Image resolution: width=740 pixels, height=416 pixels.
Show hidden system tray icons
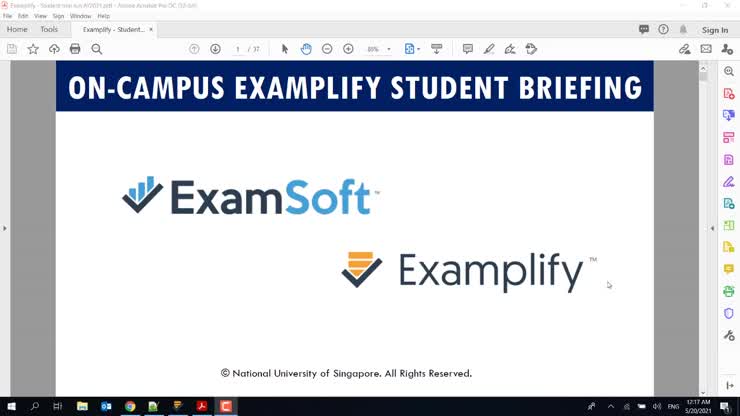pos(611,406)
